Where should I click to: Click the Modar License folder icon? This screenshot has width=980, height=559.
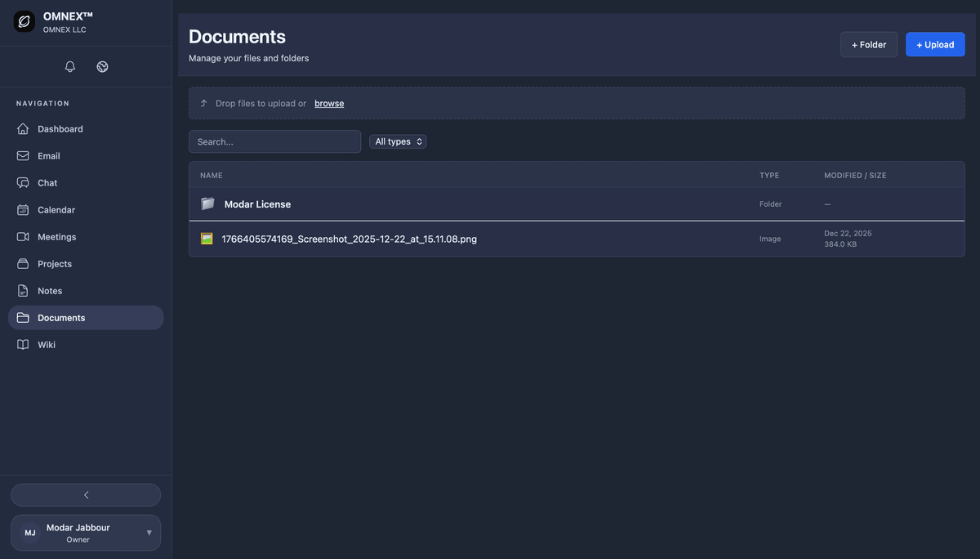pos(207,203)
